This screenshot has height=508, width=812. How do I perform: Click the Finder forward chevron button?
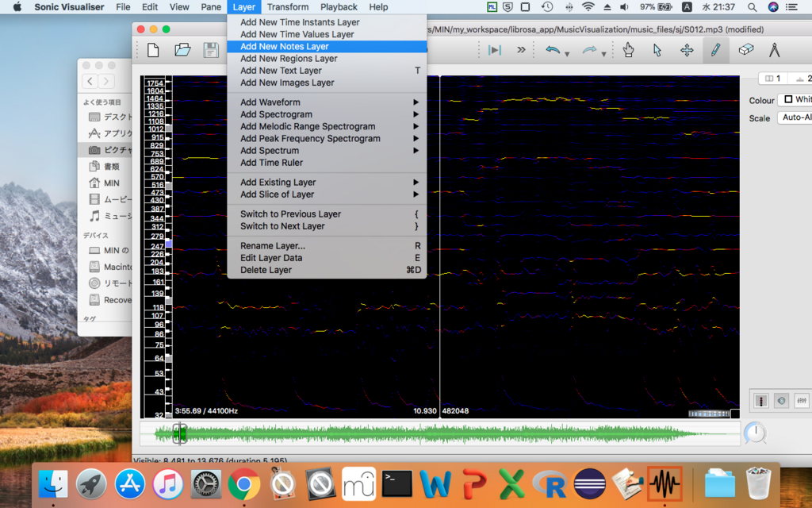[107, 81]
